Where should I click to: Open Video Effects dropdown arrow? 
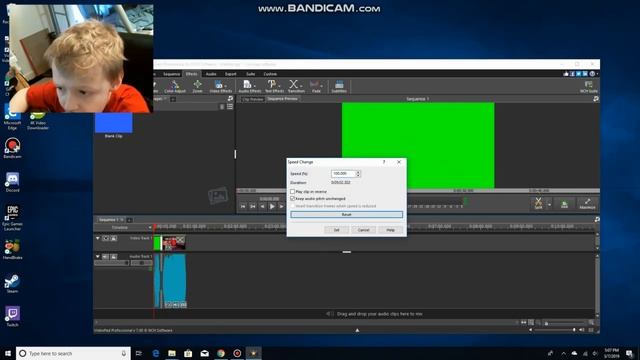click(226, 85)
